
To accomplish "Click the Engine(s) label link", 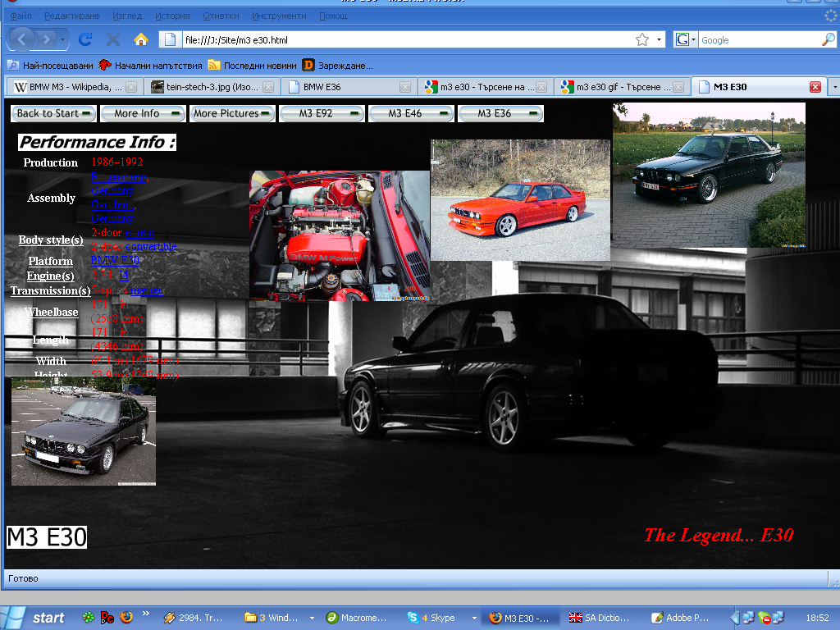I will click(51, 276).
